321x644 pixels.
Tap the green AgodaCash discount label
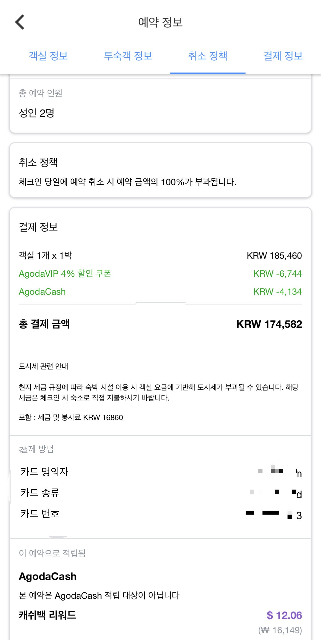[42, 292]
